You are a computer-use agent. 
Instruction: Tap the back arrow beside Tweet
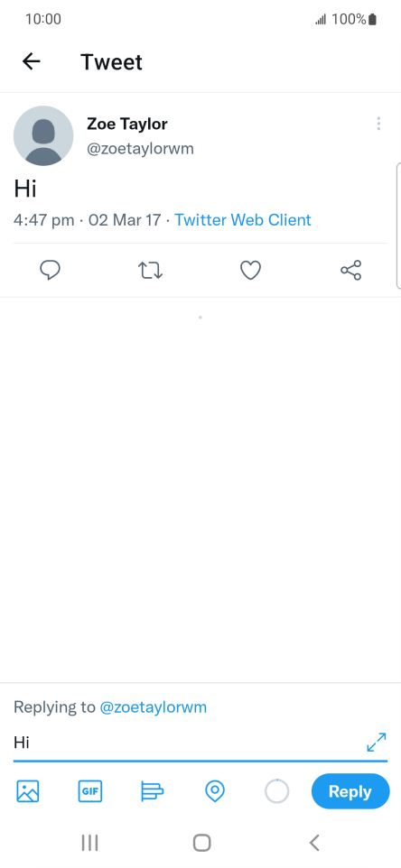pos(32,61)
